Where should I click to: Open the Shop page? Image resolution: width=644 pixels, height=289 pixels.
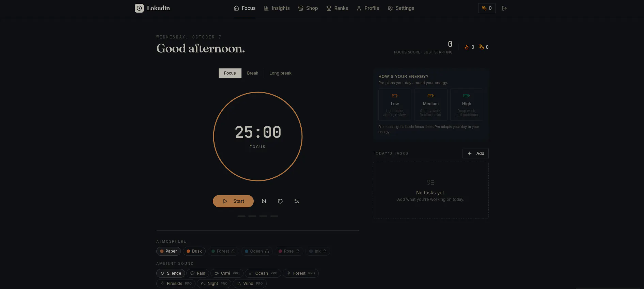[308, 8]
